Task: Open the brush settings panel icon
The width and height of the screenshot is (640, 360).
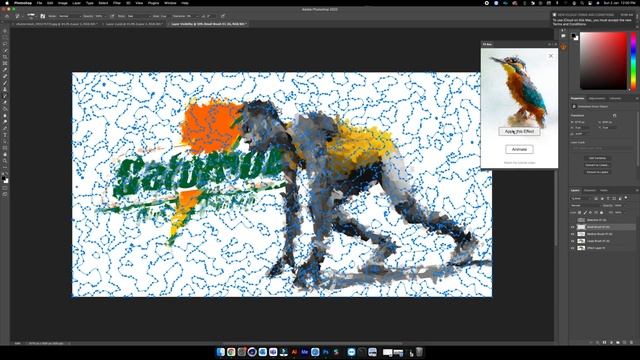Action: click(x=42, y=16)
